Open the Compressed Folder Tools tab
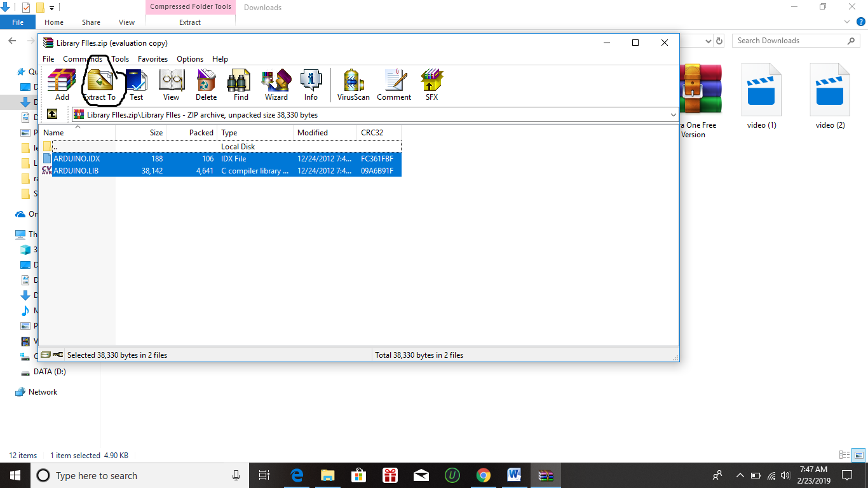The height and width of the screenshot is (488, 868). pos(191,7)
